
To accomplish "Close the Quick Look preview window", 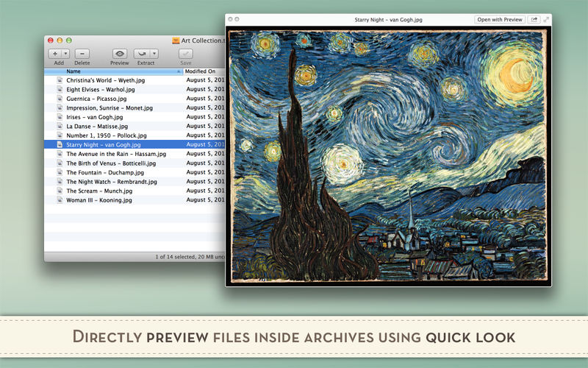I will pos(230,19).
